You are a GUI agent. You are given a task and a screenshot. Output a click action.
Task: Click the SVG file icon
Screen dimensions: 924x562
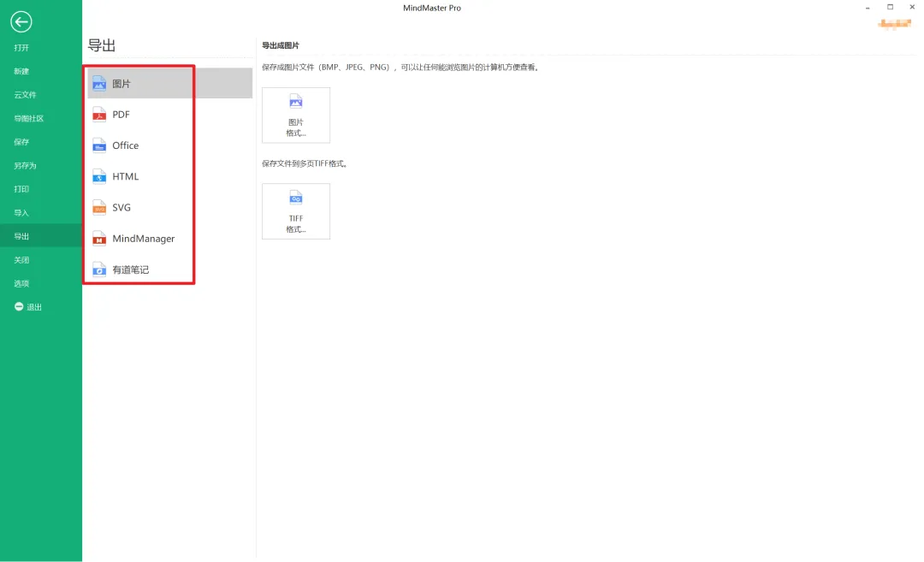[x=99, y=207]
